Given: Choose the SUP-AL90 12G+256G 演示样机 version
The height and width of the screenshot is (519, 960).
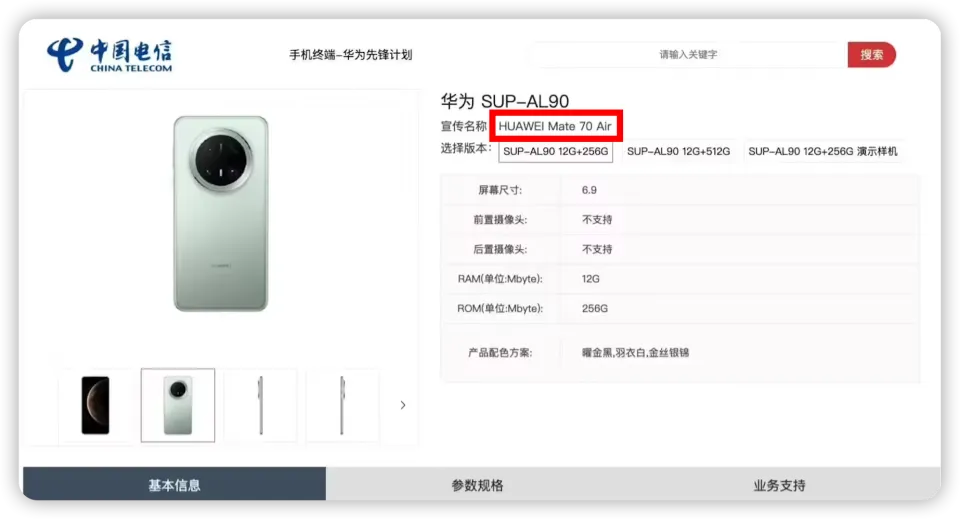Looking at the screenshot, I should (823, 151).
